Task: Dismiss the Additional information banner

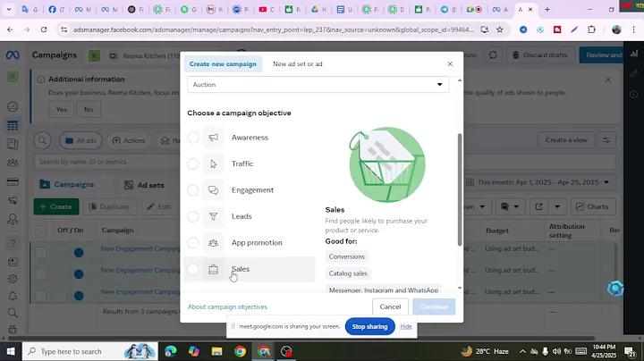Action: pos(608,80)
